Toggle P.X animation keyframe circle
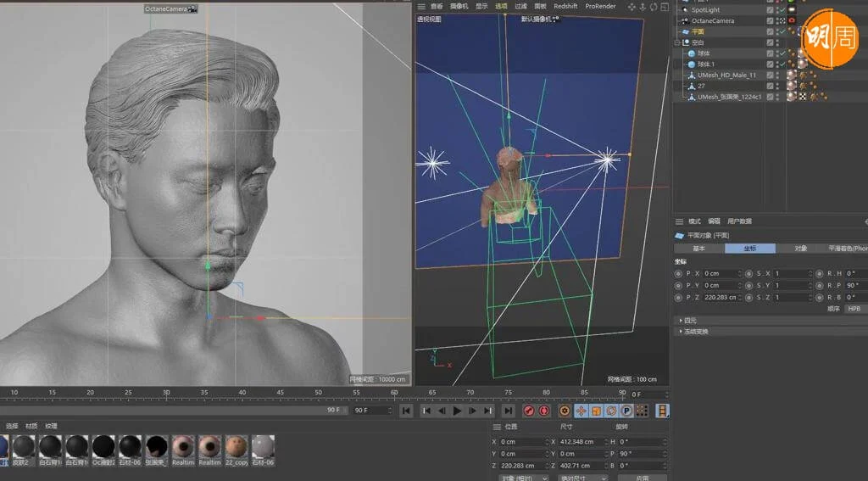This screenshot has width=868, height=481. coord(678,274)
